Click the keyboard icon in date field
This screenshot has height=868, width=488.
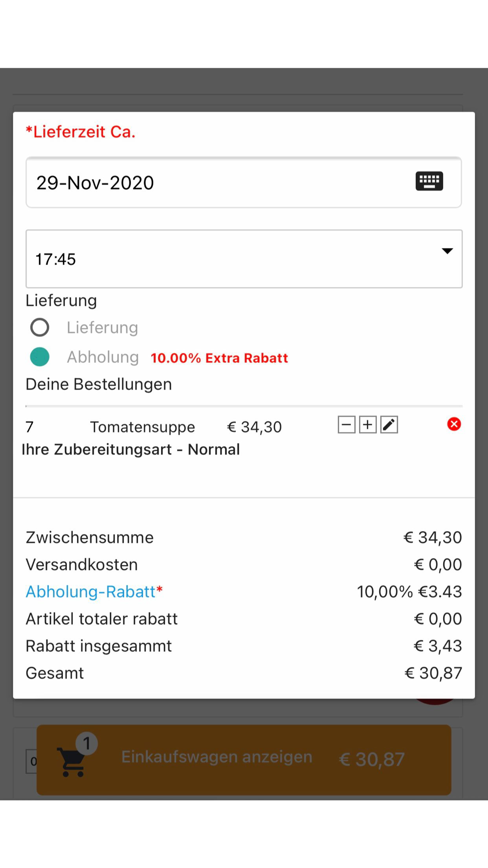[429, 181]
